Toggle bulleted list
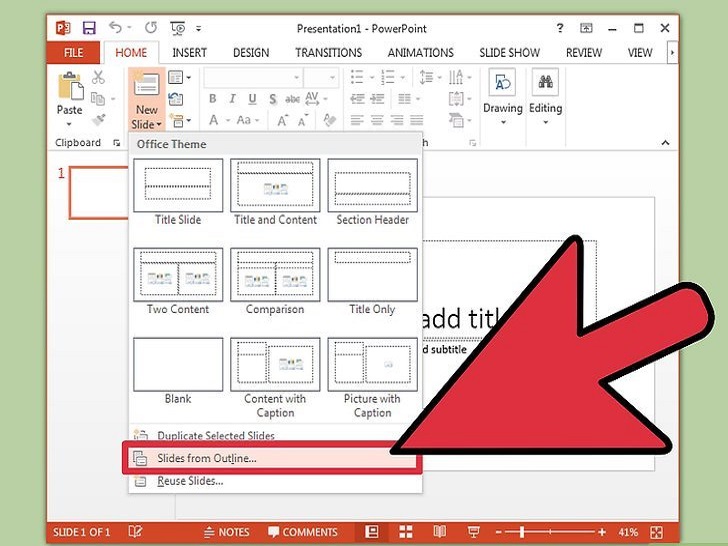The height and width of the screenshot is (546, 728). coord(357,77)
